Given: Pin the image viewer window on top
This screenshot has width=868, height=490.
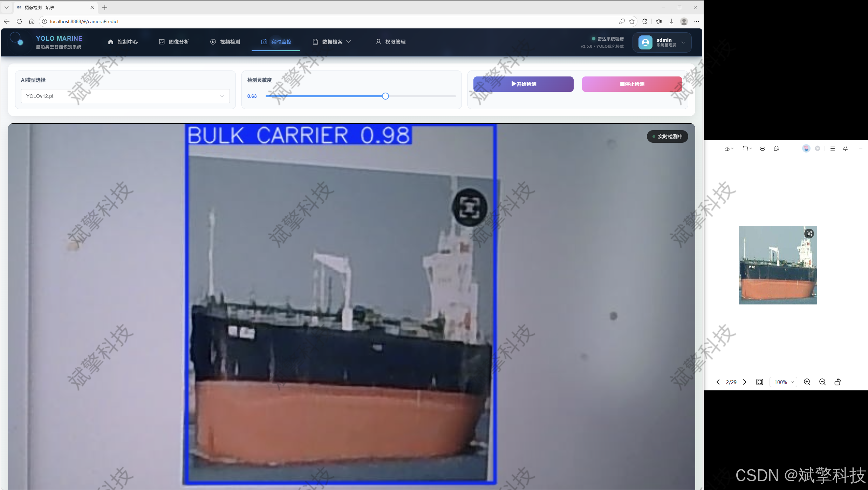Looking at the screenshot, I should (845, 148).
